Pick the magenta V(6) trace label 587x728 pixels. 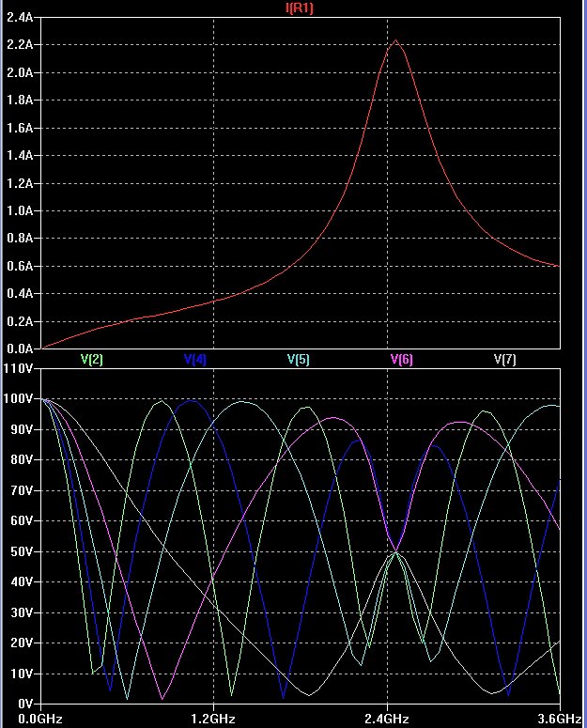point(401,359)
